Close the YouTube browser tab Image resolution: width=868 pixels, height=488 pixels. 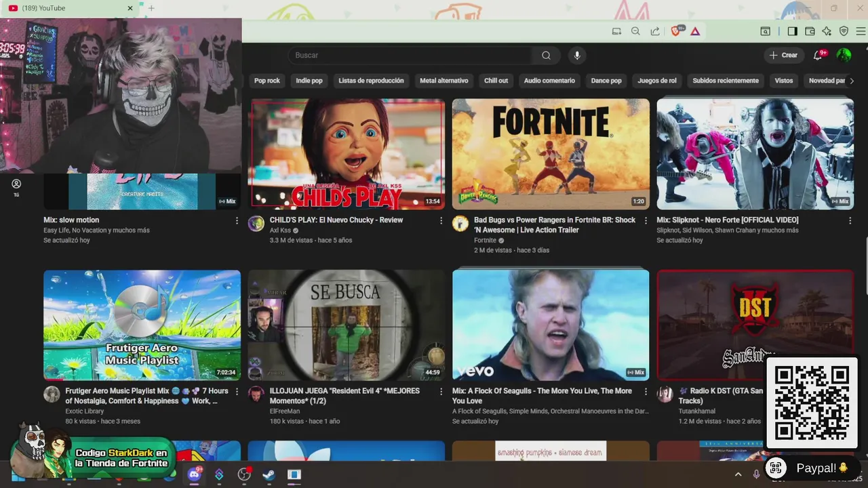(x=130, y=8)
